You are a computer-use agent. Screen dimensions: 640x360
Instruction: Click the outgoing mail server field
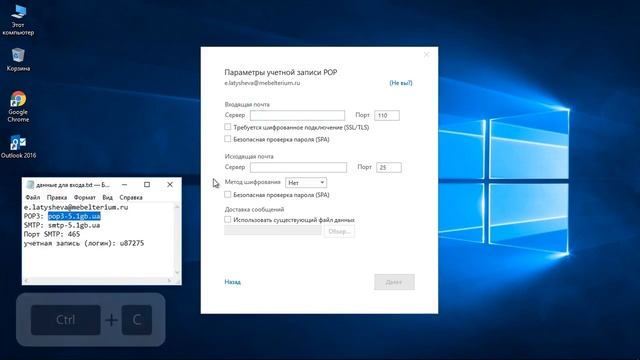(x=298, y=167)
